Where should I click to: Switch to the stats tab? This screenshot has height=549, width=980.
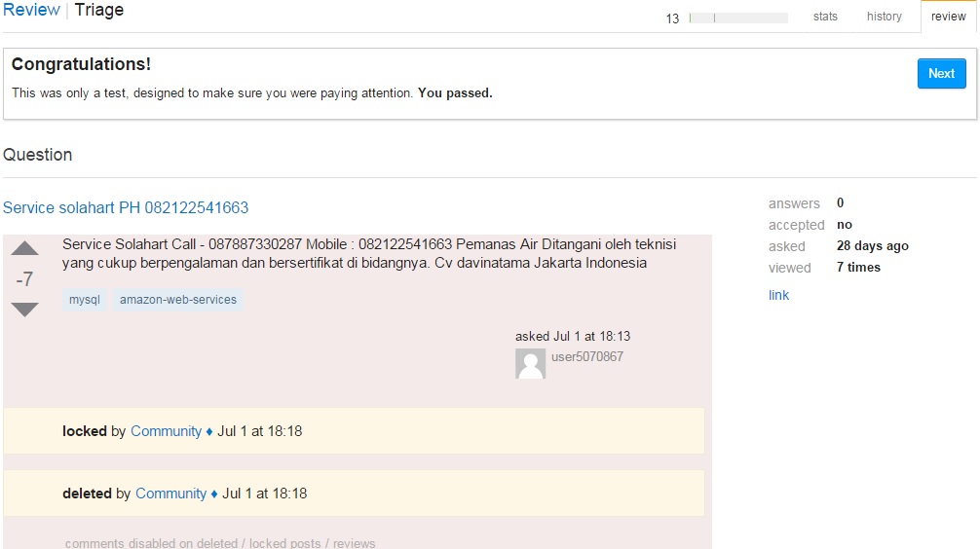pos(825,17)
